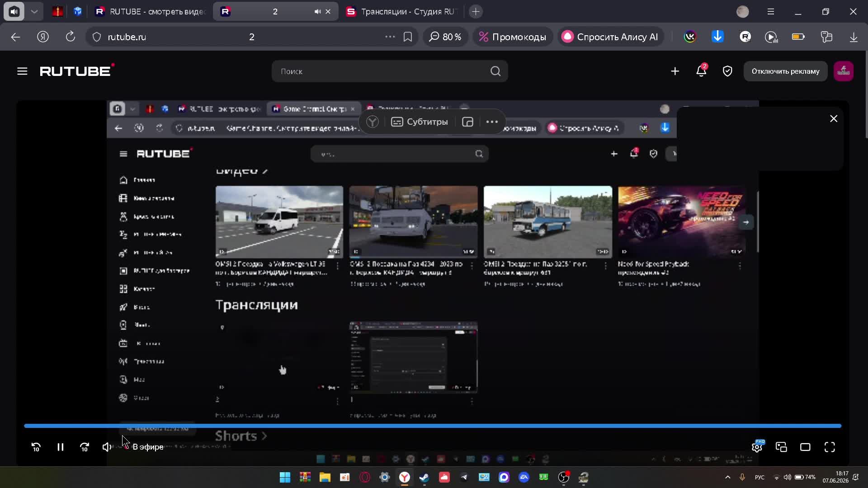Open the RUTUBE user avatar menu
Viewport: 868px width, 488px height.
(x=844, y=71)
